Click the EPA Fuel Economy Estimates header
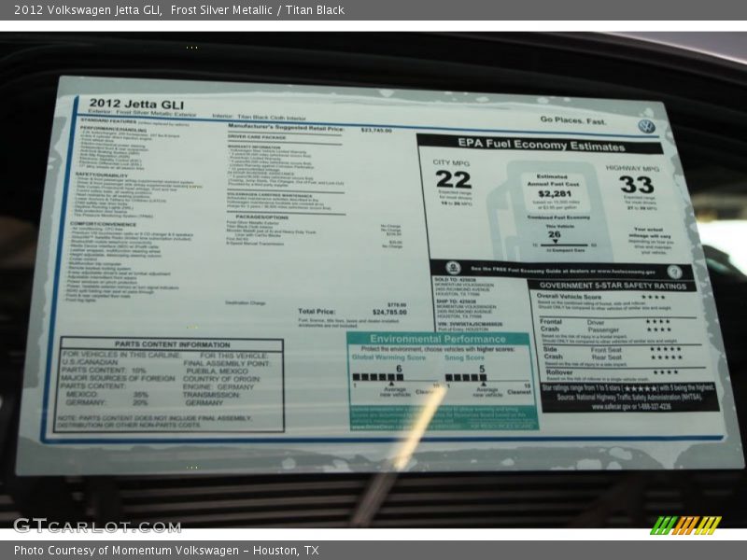Screen dimensions: 747x560 click(x=541, y=145)
